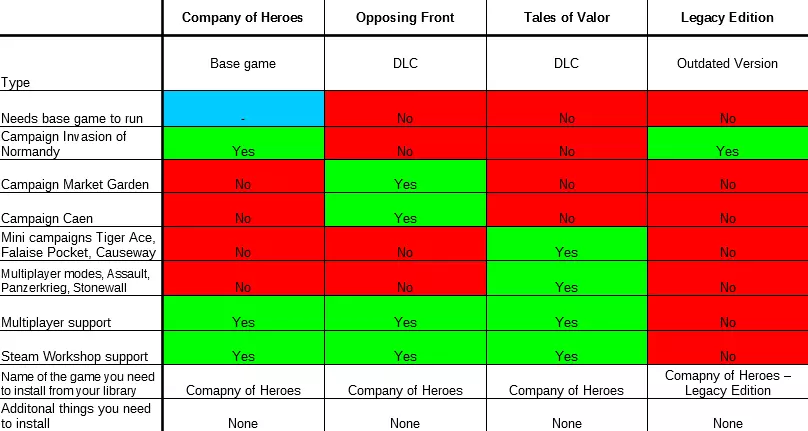Click the "Multiplayer support" row label
Screen dimensions: 808x431
tap(56, 322)
